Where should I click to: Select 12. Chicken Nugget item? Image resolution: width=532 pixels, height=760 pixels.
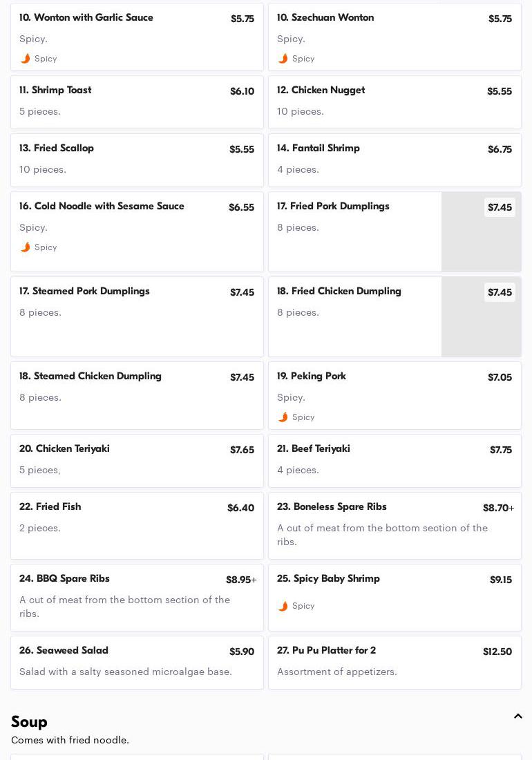395,102
